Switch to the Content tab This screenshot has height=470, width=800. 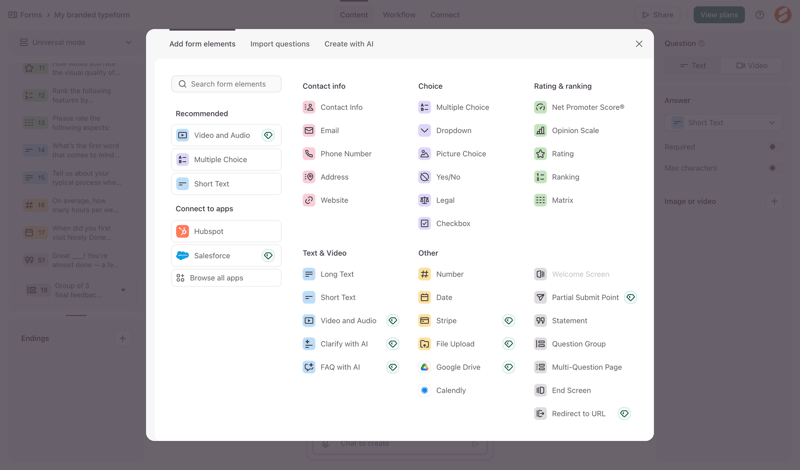pyautogui.click(x=354, y=15)
